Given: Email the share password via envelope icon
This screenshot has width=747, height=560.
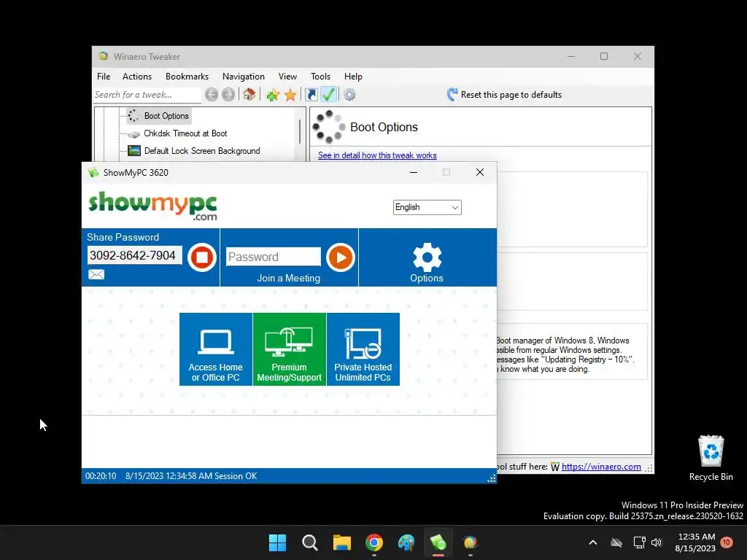Looking at the screenshot, I should [96, 274].
